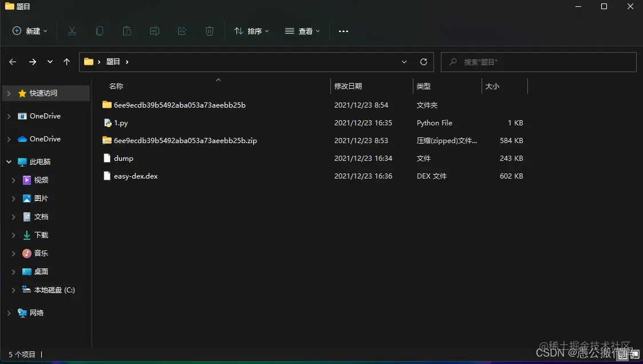Open the 排序 (Sort) dropdown

[251, 31]
